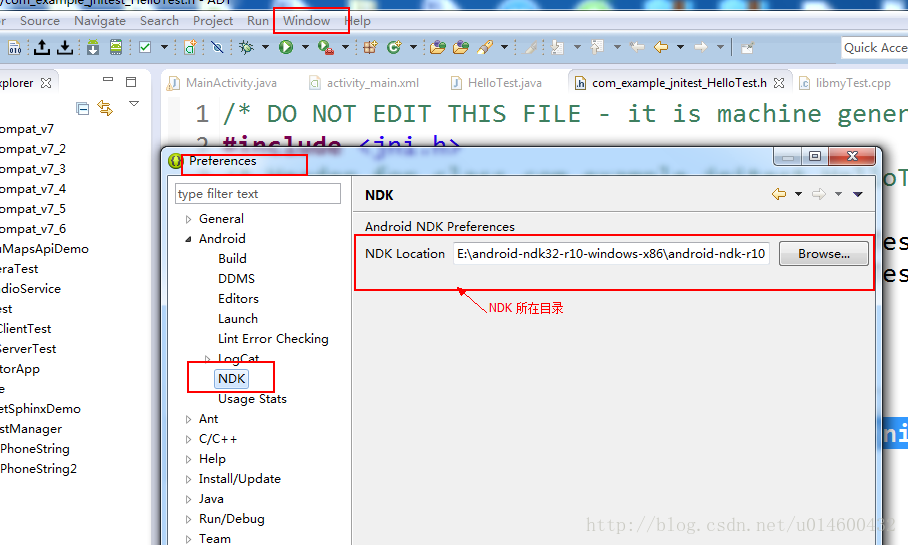
Task: Open the External Tools dropdown arrow
Action: click(x=345, y=47)
